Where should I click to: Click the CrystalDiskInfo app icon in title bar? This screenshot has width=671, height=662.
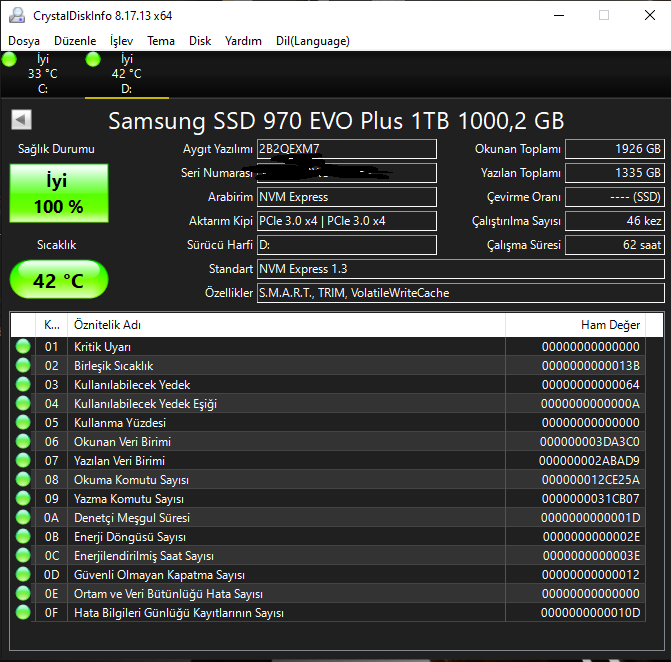[x=17, y=15]
